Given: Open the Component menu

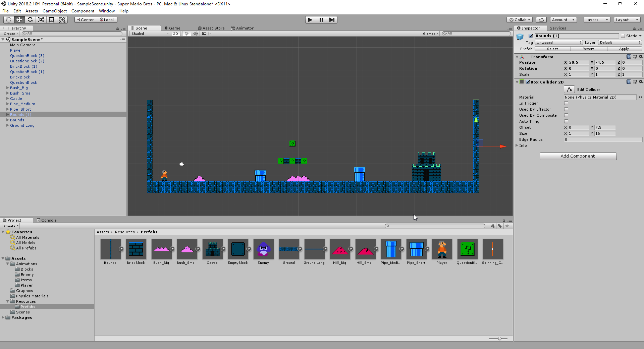Looking at the screenshot, I should [x=83, y=11].
